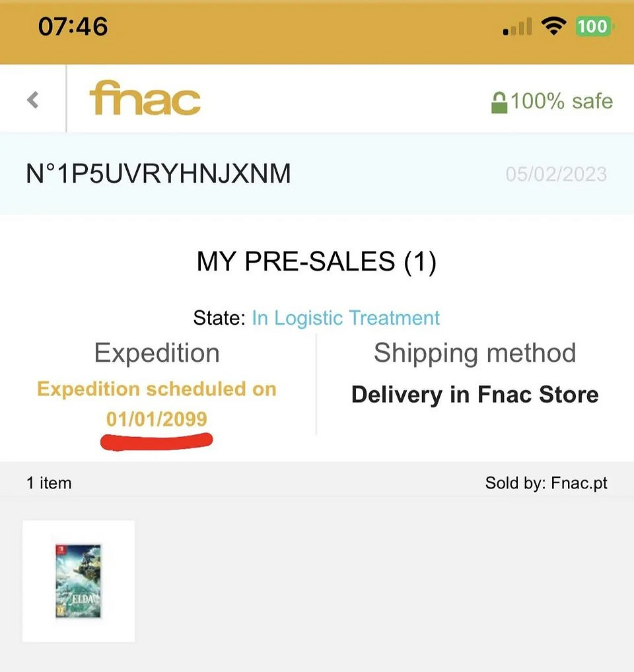Tap the MY PRE-SALES (1) heading

(x=316, y=262)
